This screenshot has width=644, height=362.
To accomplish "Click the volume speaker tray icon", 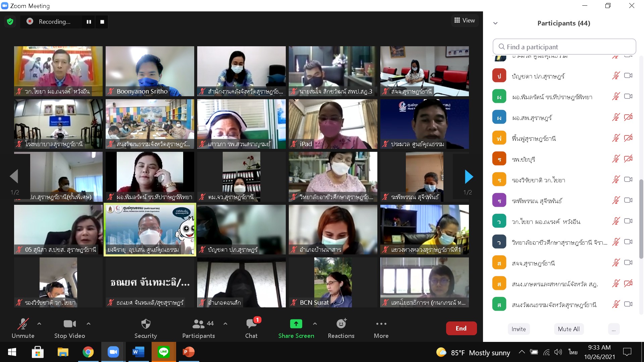I will tap(558, 352).
